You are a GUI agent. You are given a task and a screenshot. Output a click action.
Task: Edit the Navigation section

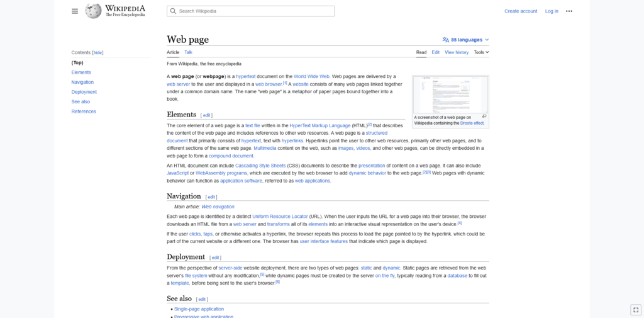tap(211, 197)
